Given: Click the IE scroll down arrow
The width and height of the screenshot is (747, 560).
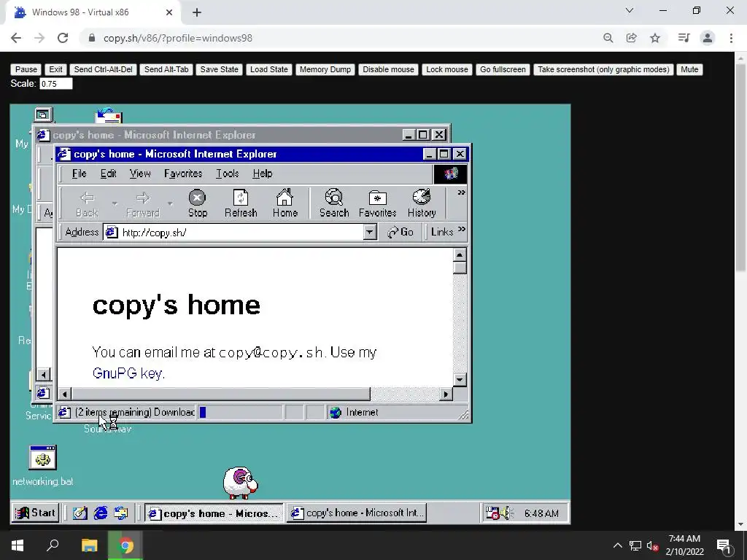Looking at the screenshot, I should click(460, 379).
